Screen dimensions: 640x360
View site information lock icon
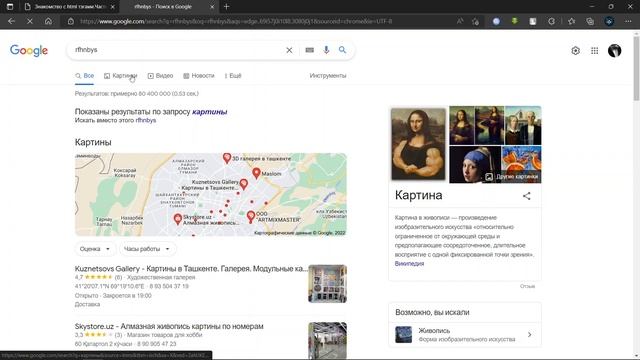(71, 21)
